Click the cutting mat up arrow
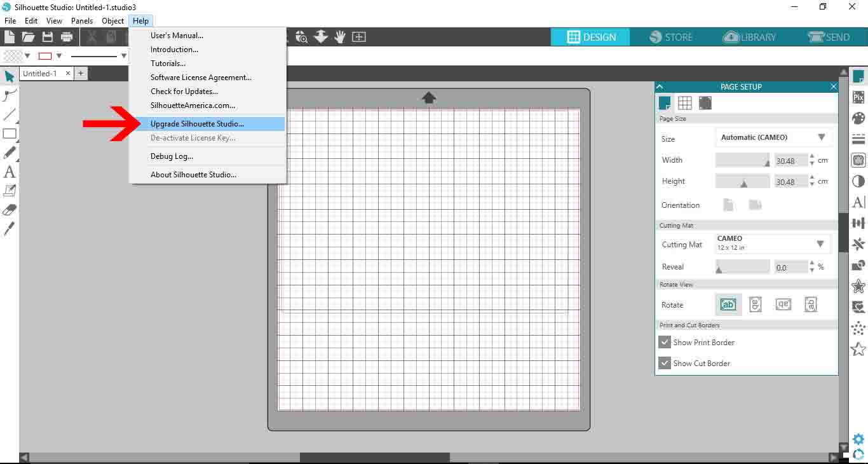The image size is (868, 464). tap(429, 97)
